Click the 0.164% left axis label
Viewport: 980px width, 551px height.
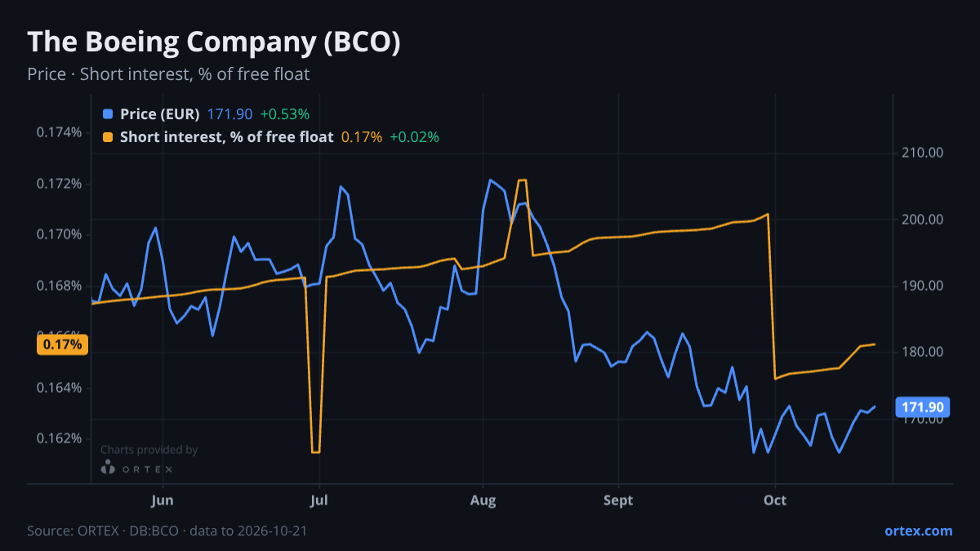[x=60, y=388]
